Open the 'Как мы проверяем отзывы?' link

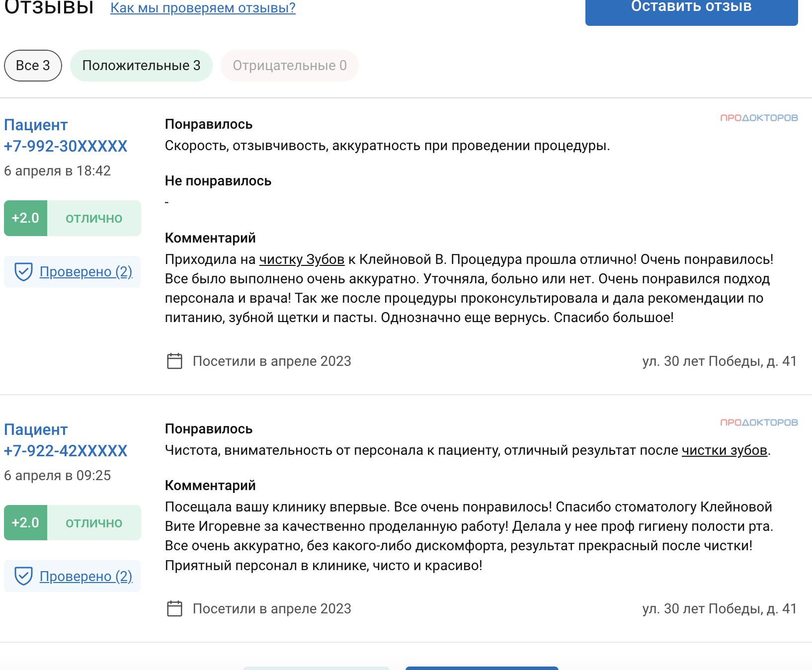click(x=203, y=8)
